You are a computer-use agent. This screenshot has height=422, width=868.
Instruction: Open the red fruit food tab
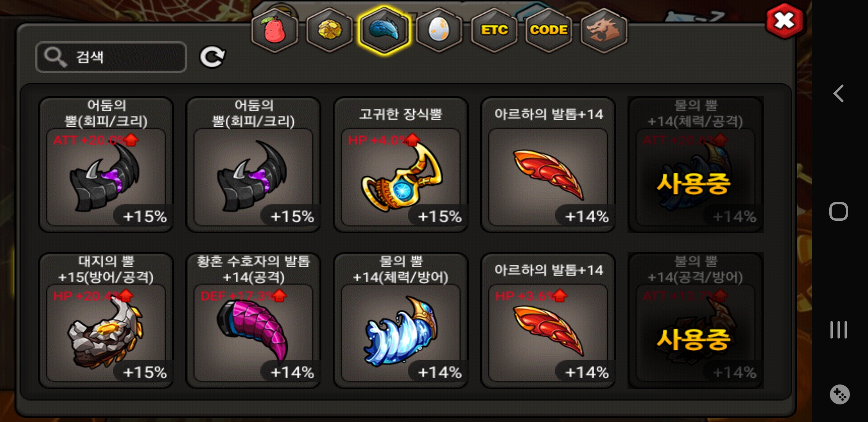tap(275, 30)
